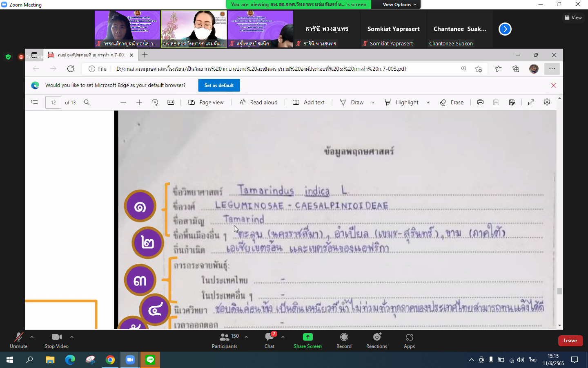Open Edge Collections

[x=516, y=69]
